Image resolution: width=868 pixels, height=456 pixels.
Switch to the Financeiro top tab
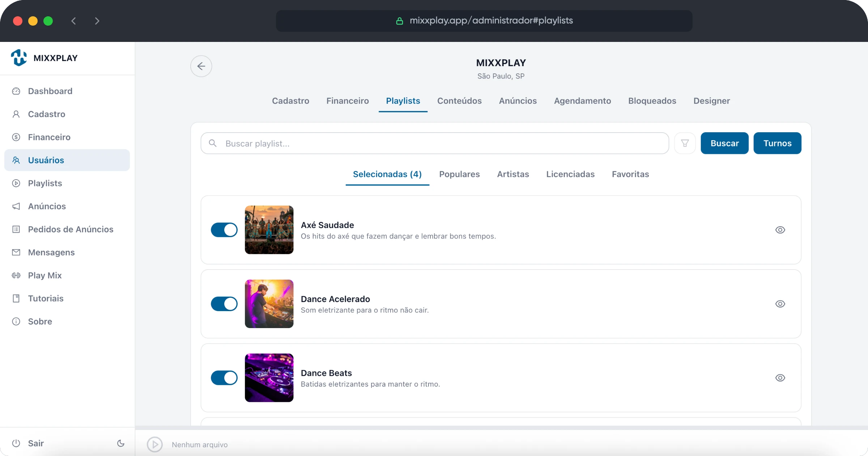click(348, 101)
